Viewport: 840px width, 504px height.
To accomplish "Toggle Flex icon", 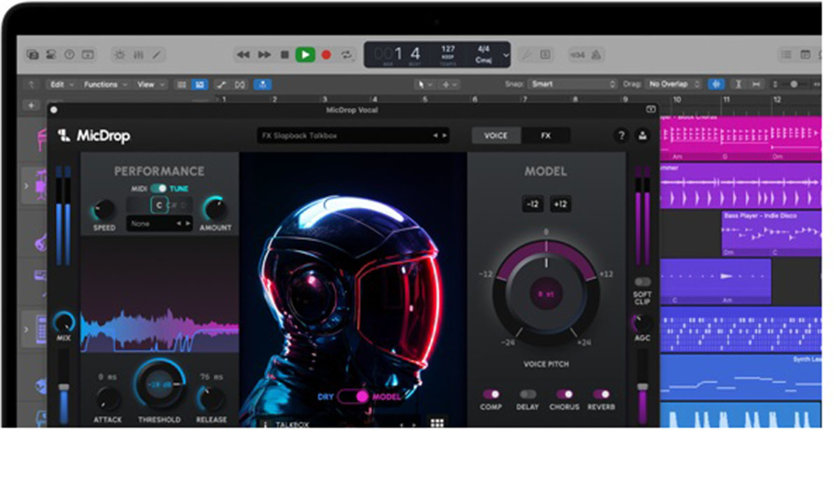I will click(x=240, y=84).
